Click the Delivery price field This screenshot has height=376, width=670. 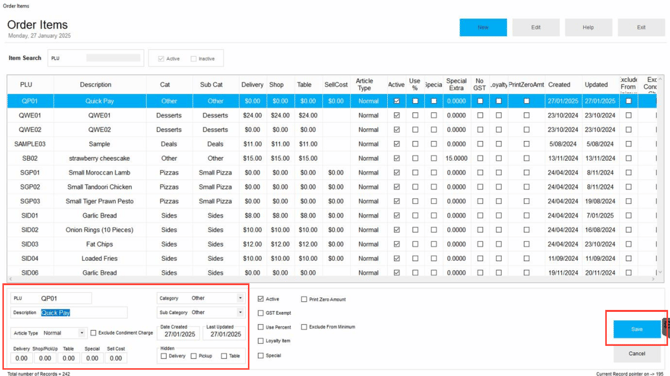pyautogui.click(x=21, y=358)
